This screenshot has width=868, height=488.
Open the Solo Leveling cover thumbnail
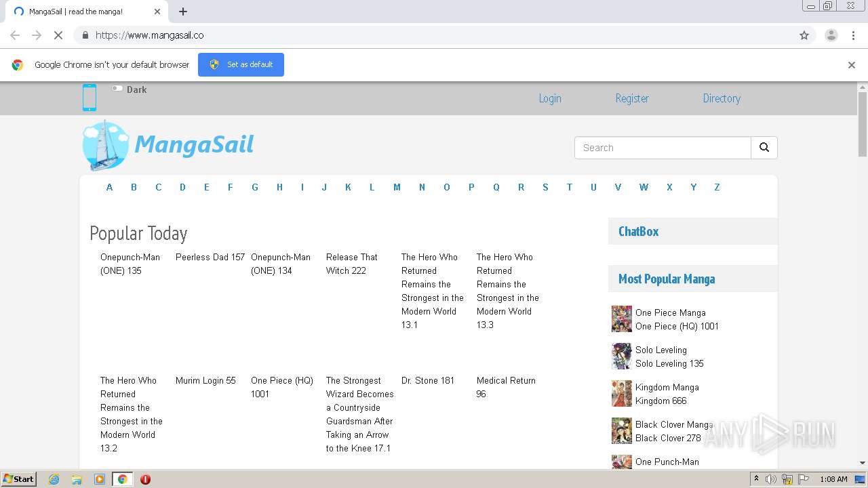pyautogui.click(x=622, y=356)
